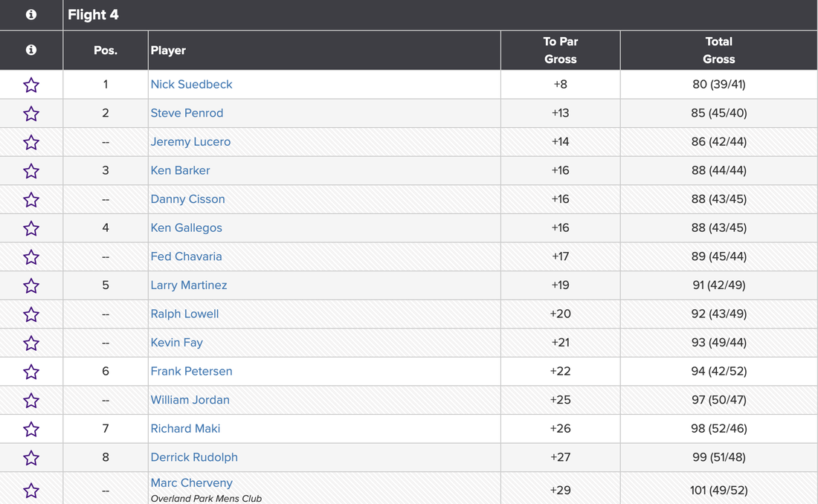This screenshot has height=504, width=818.
Task: Click the info icon beside Flight 4
Action: tap(31, 15)
